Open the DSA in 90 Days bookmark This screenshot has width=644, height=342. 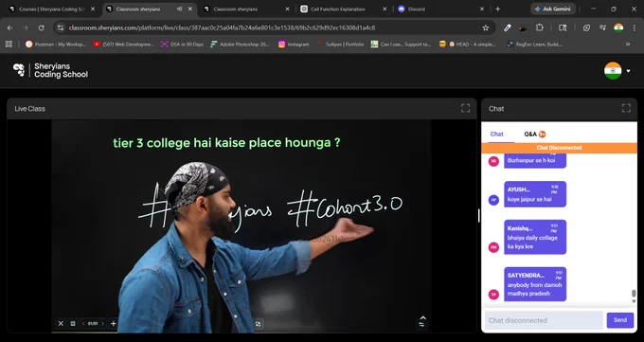click(182, 44)
